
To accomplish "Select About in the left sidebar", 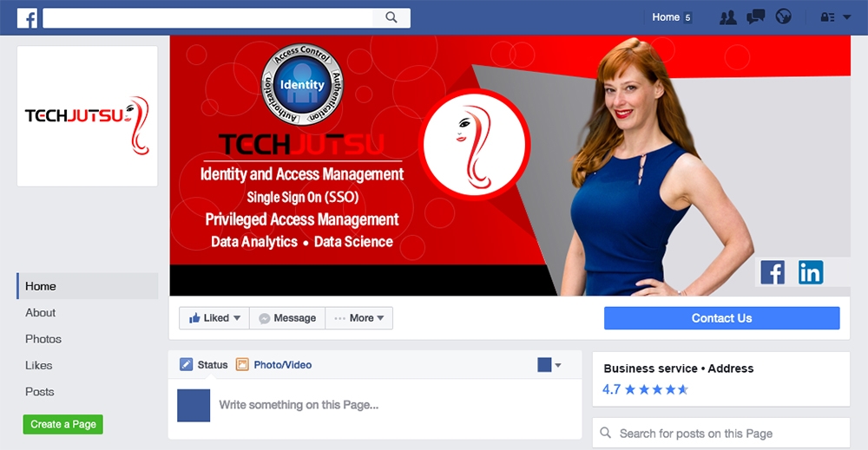I will [x=41, y=313].
